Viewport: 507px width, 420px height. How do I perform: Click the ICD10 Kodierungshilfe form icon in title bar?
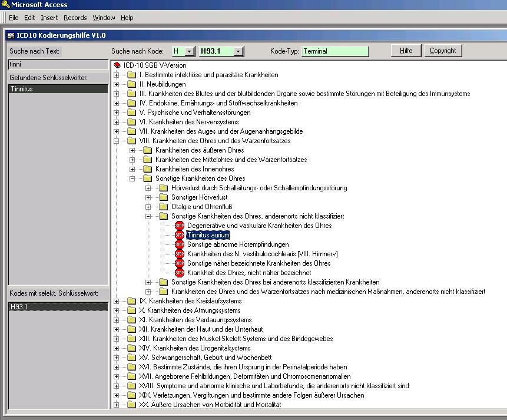click(11, 35)
